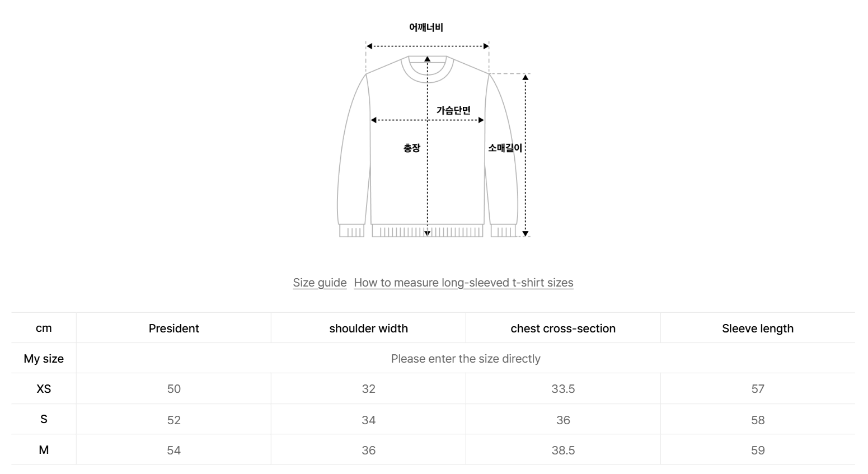Image resolution: width=868 pixels, height=474 pixels.
Task: Open How to measure long-sleeved t-shirt sizes link
Action: click(463, 283)
